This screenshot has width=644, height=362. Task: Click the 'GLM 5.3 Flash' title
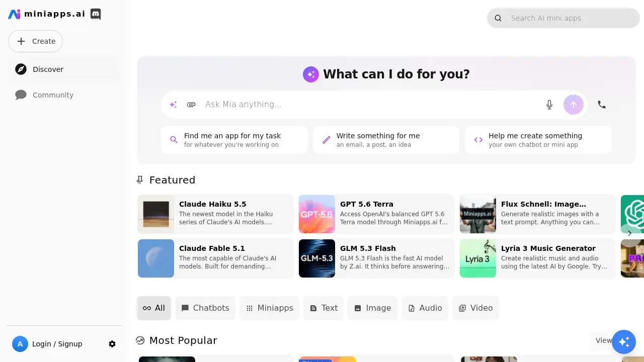[368, 248]
